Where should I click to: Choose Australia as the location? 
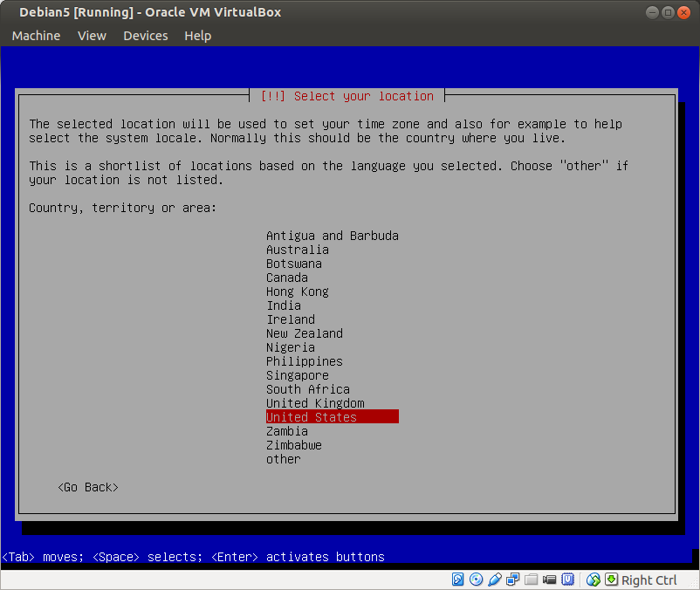pyautogui.click(x=298, y=250)
